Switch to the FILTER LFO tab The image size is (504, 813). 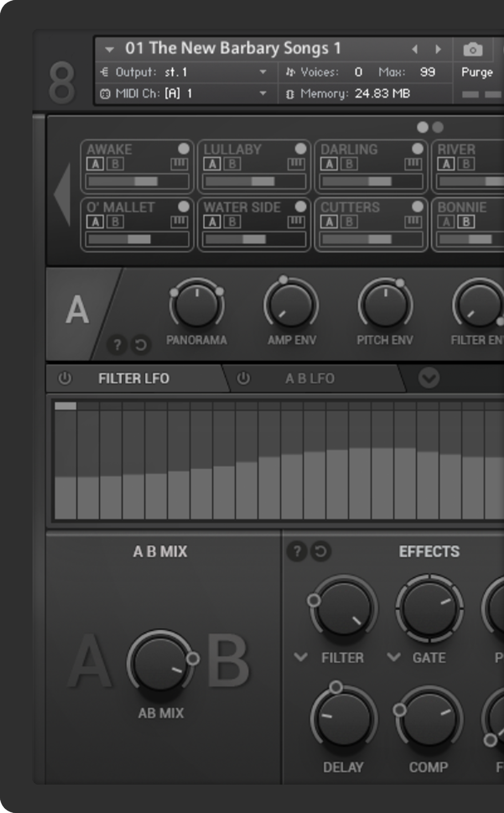click(134, 379)
